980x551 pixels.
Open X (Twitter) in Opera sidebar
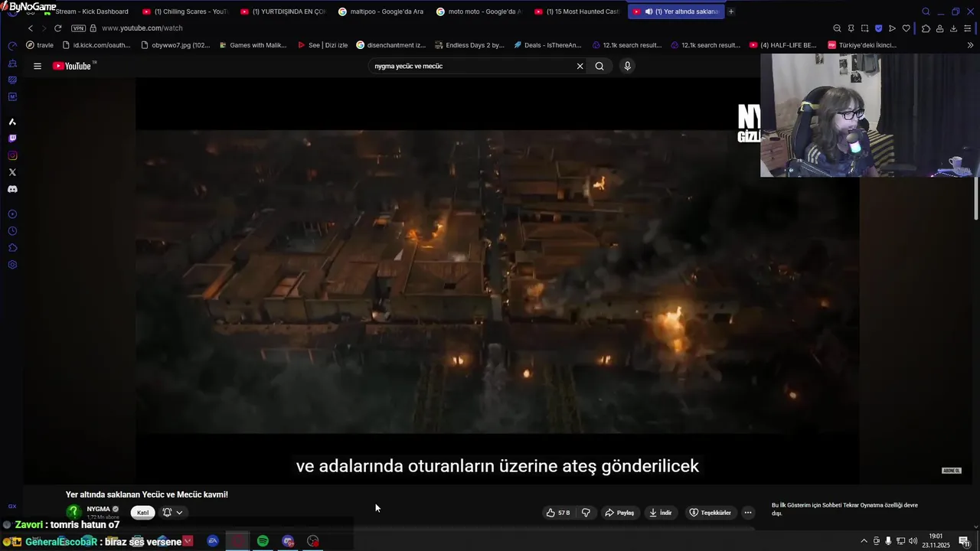12,172
